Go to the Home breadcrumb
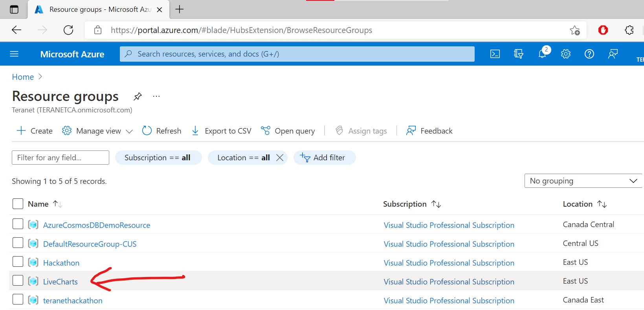644x310 pixels. pyautogui.click(x=23, y=77)
